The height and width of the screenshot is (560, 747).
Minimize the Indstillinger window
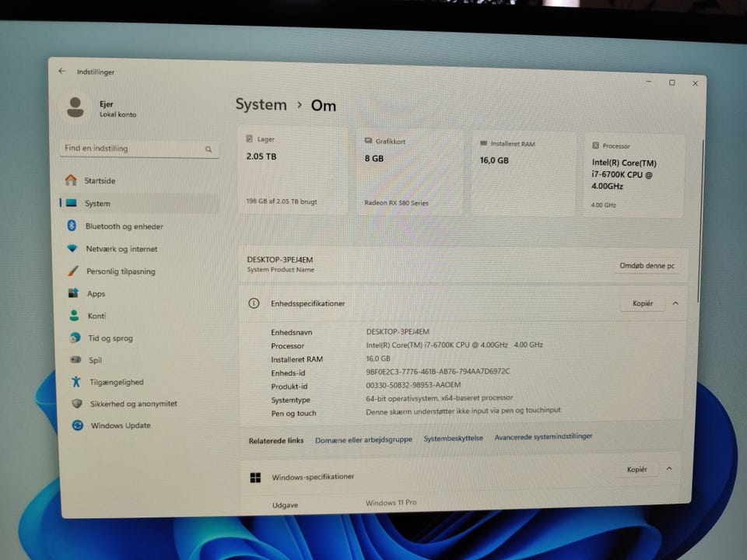click(x=648, y=82)
